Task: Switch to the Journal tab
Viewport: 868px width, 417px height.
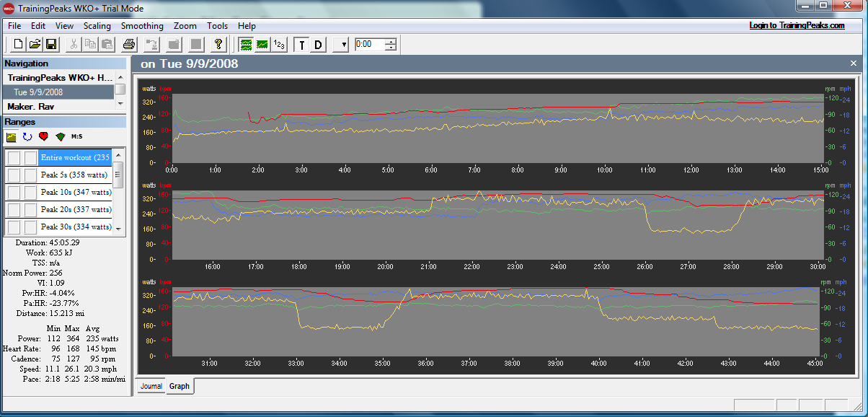Action: (151, 386)
